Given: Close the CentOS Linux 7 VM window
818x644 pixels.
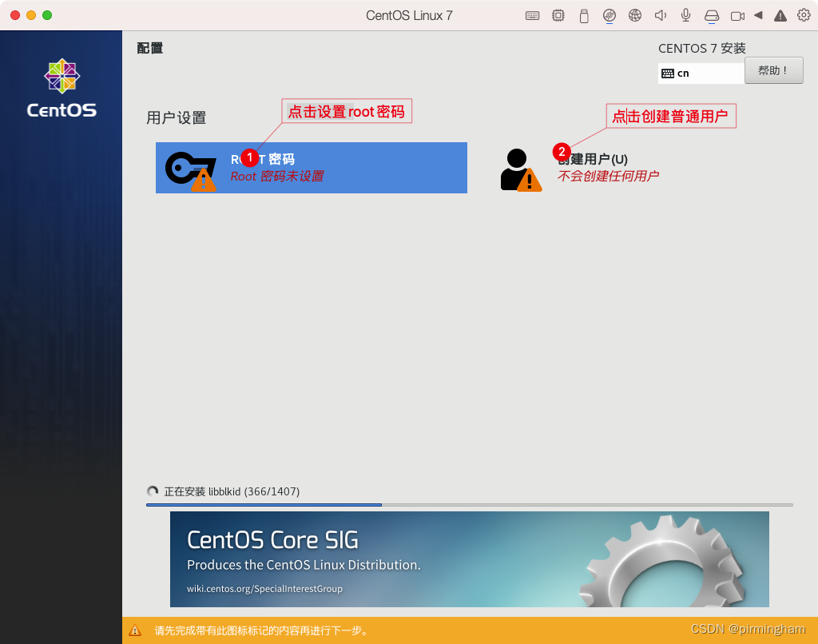Looking at the screenshot, I should click(15, 15).
